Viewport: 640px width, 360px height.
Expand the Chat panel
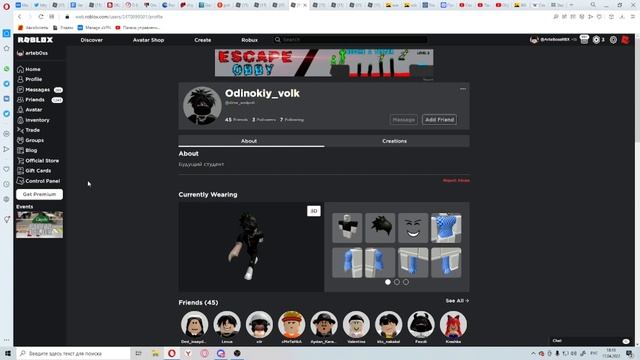pos(590,341)
